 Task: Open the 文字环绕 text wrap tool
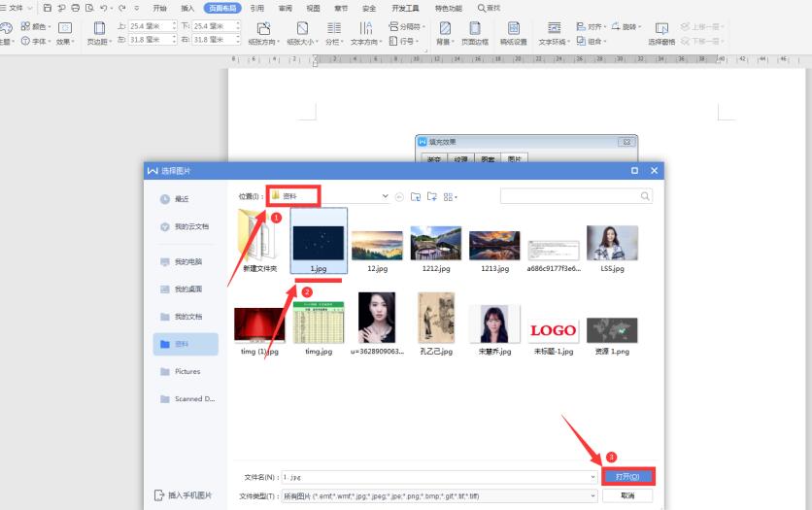554,33
